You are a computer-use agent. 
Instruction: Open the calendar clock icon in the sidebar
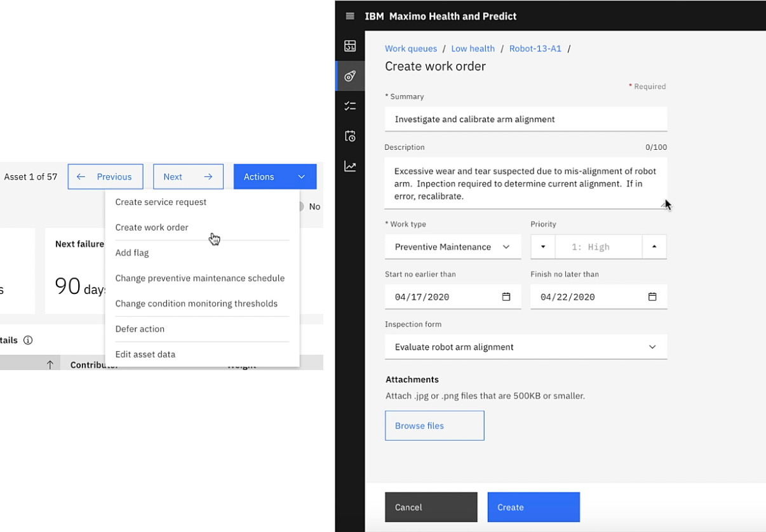tap(350, 136)
